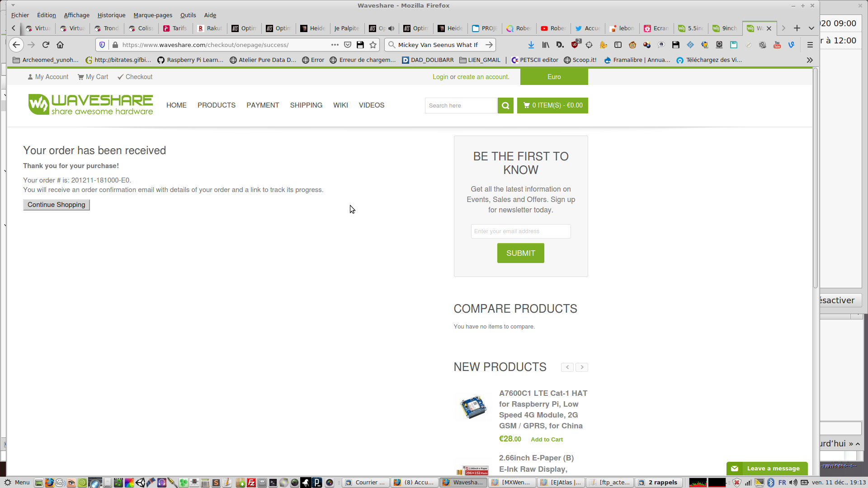Open the Firefox downloads panel
Screen dimensions: 868x488
click(x=531, y=45)
